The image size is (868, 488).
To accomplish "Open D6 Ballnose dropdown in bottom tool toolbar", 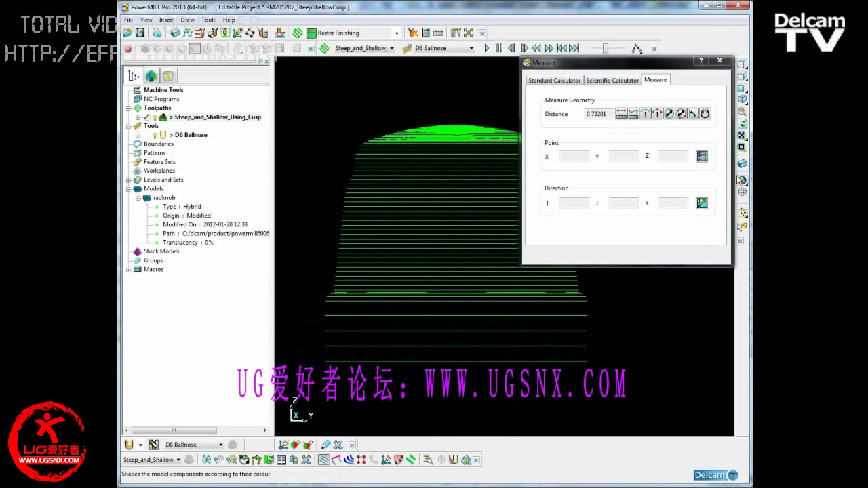I will click(221, 445).
